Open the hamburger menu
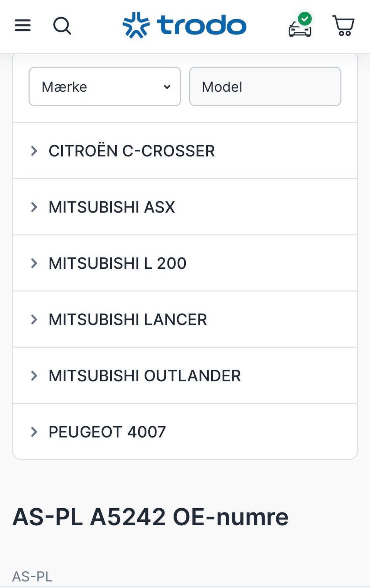Viewport: 370px width, 588px height. coord(23,26)
